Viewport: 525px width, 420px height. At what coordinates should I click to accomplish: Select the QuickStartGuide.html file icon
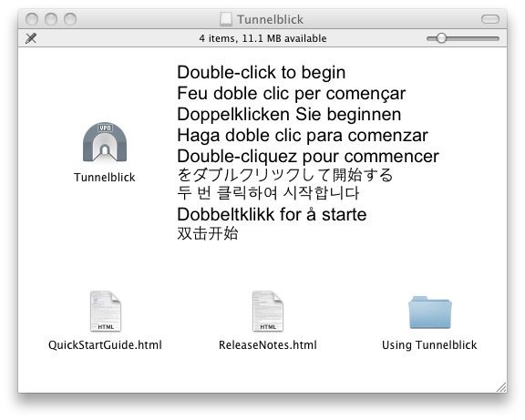tap(106, 312)
